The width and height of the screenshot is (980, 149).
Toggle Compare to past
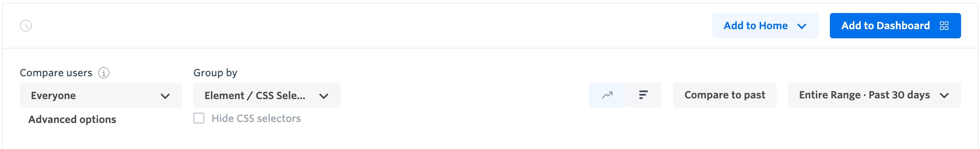(x=724, y=95)
